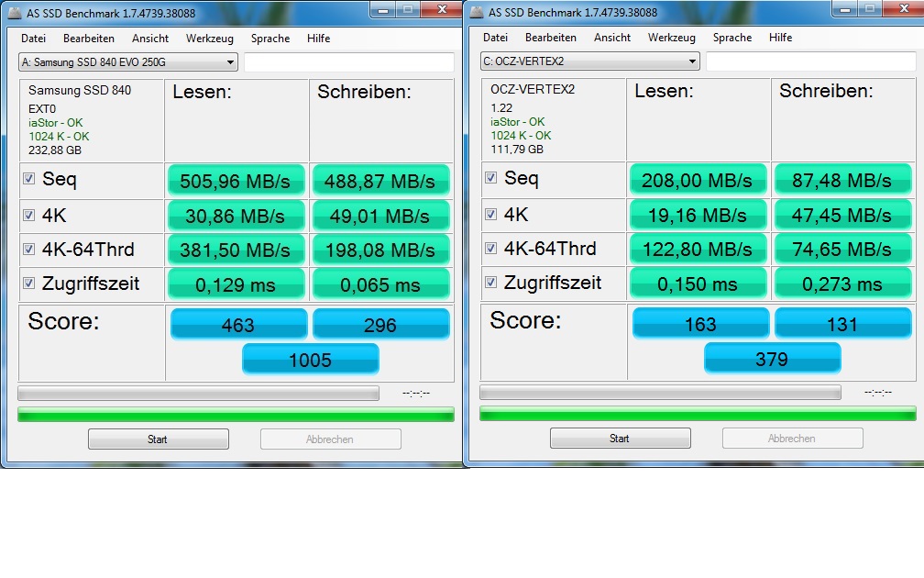This screenshot has width=924, height=578.
Task: Click 4K-64Thrd read result 122,80 MB/s
Action: pos(698,249)
